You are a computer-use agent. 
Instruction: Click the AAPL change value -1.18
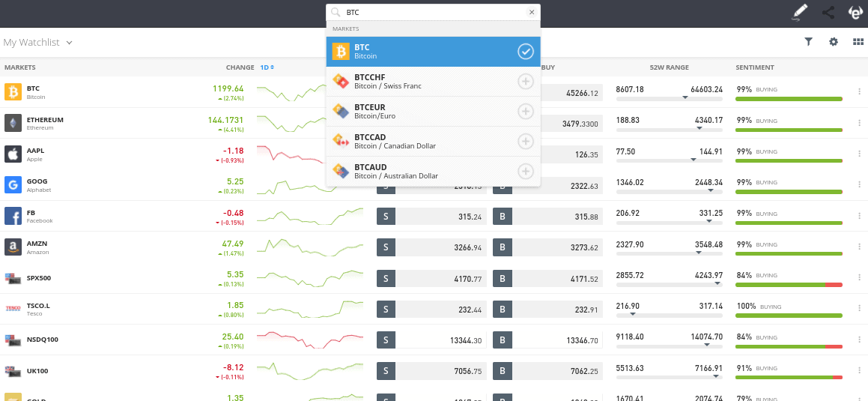[x=233, y=151]
